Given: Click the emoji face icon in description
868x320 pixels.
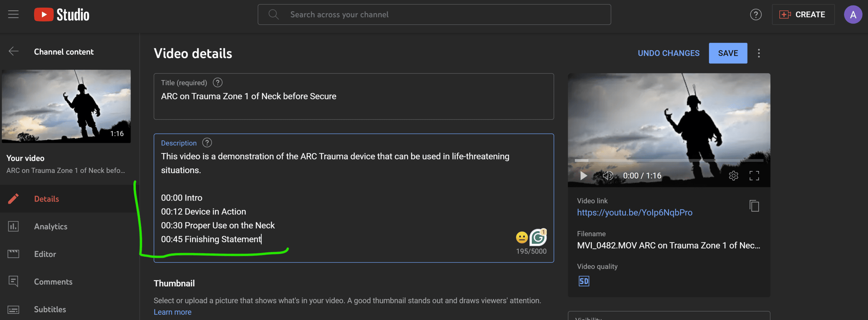Looking at the screenshot, I should [x=521, y=238].
